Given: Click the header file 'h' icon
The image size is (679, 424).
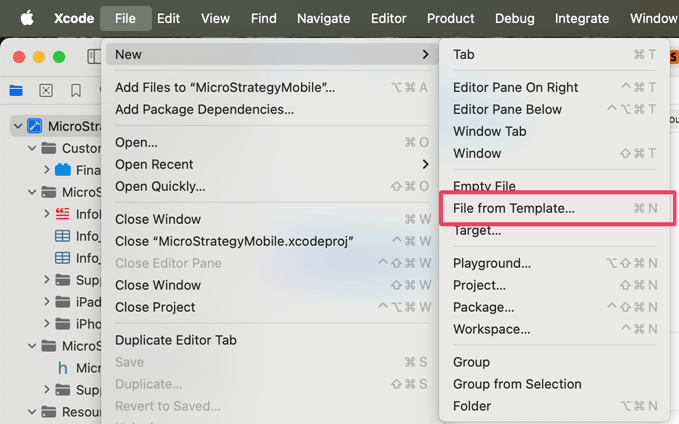Looking at the screenshot, I should click(x=63, y=368).
